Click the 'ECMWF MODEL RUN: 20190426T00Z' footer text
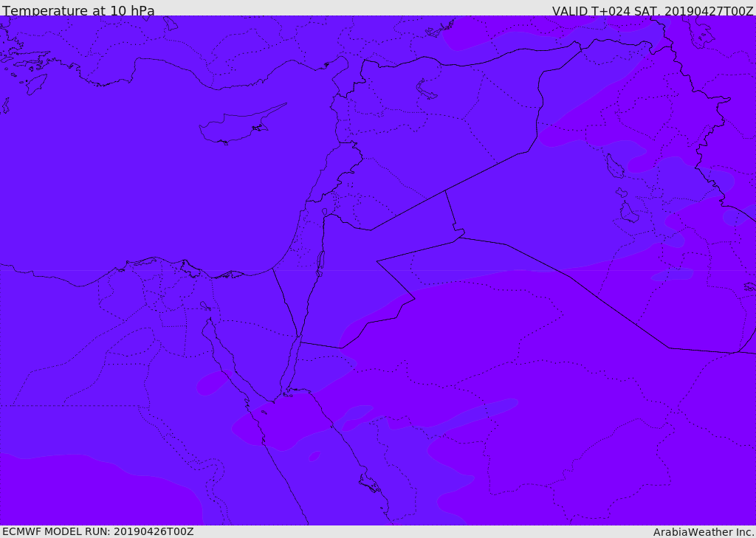Viewport: 756px width, 538px height. click(98, 531)
